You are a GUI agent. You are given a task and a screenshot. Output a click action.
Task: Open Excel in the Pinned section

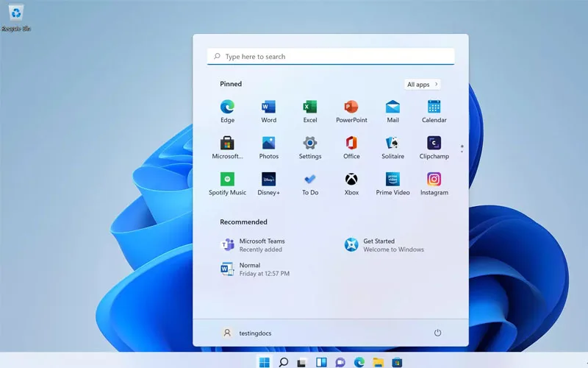[309, 111]
